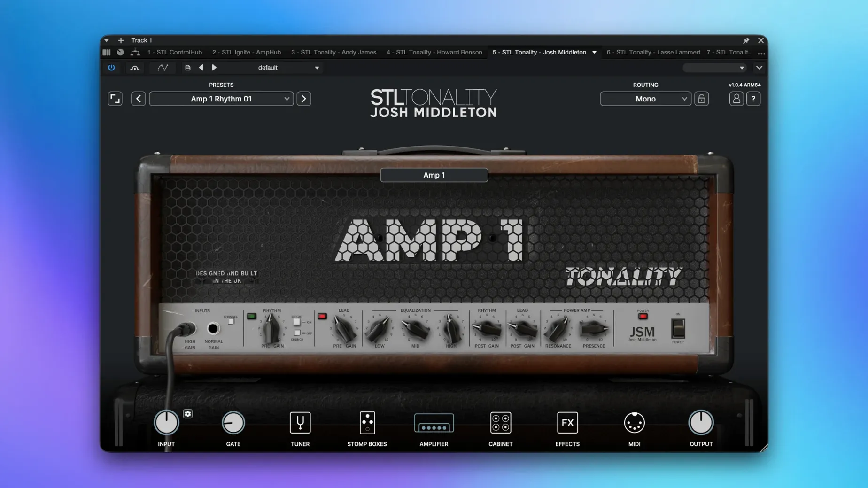Expand the chevron at far right of toolbar
The width and height of the screenshot is (868, 488).
[759, 68]
